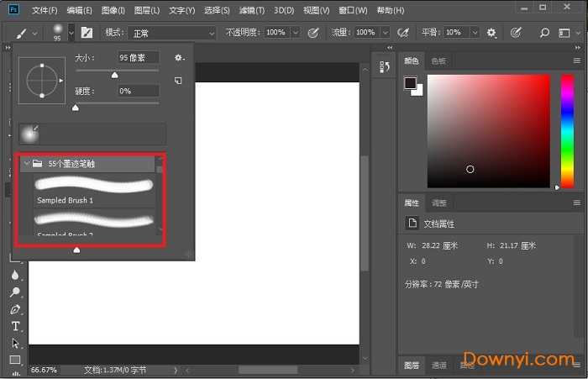Switch to the 调整 tab
The height and width of the screenshot is (379, 588).
coord(438,203)
